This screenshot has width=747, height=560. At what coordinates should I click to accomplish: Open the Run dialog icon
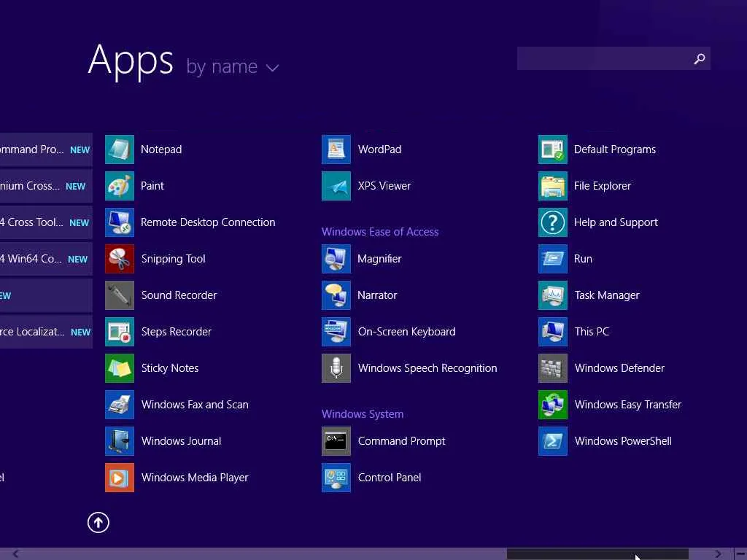553,259
